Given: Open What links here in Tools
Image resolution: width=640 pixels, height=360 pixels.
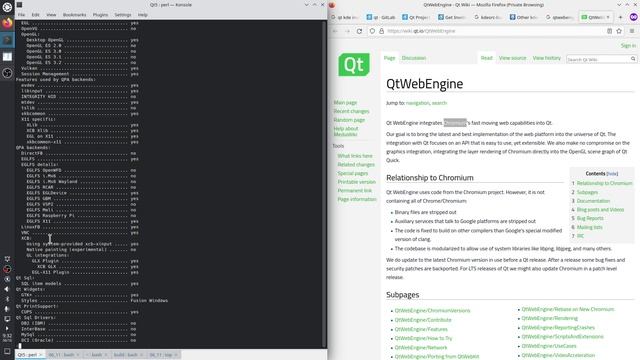Looking at the screenshot, I should click(355, 156).
